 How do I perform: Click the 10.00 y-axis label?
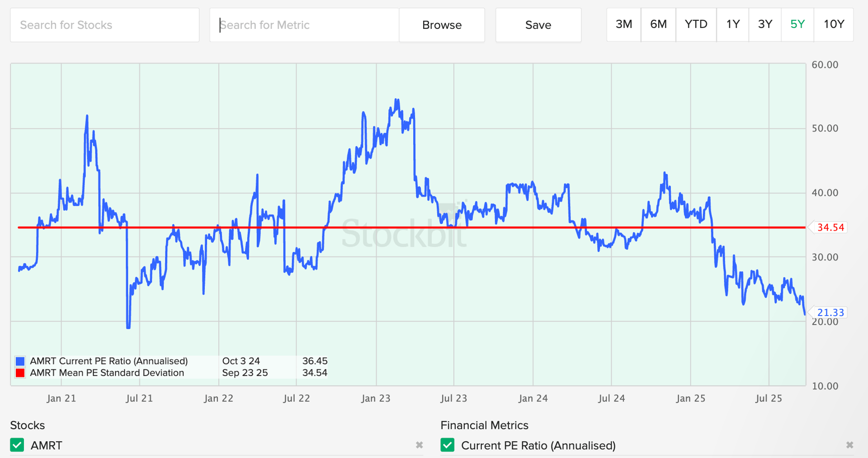tap(825, 386)
